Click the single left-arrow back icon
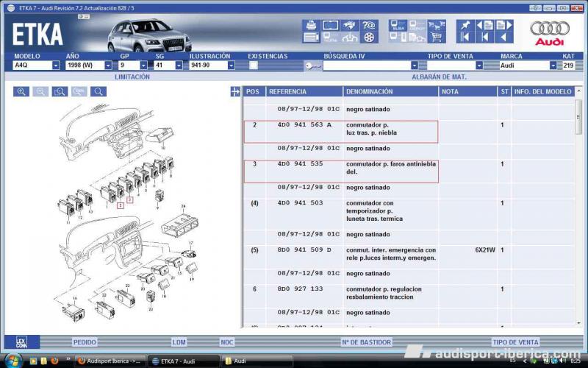Image resolution: width=588 pixels, height=368 pixels. click(504, 38)
